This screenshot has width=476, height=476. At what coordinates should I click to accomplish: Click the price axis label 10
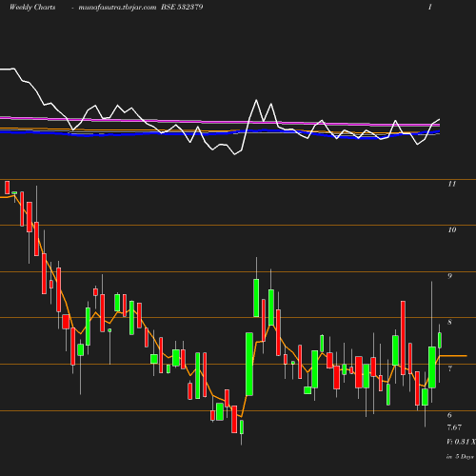click(452, 229)
